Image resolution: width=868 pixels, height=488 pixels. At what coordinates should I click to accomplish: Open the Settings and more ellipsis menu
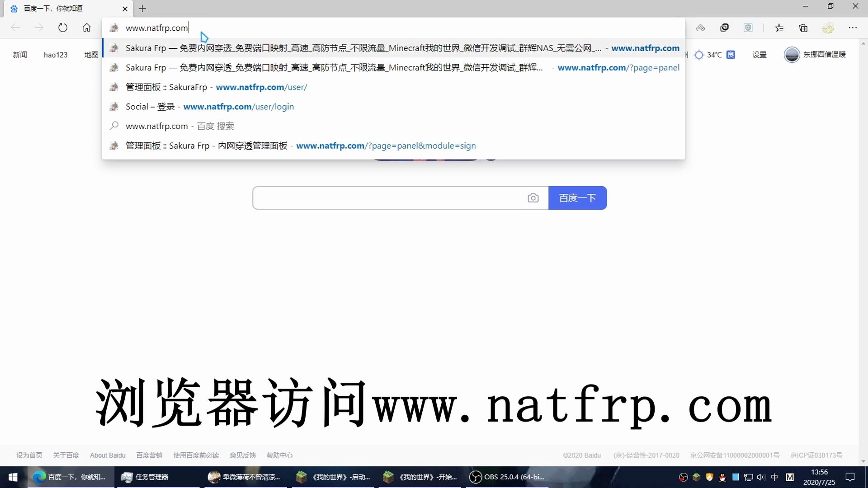click(853, 28)
